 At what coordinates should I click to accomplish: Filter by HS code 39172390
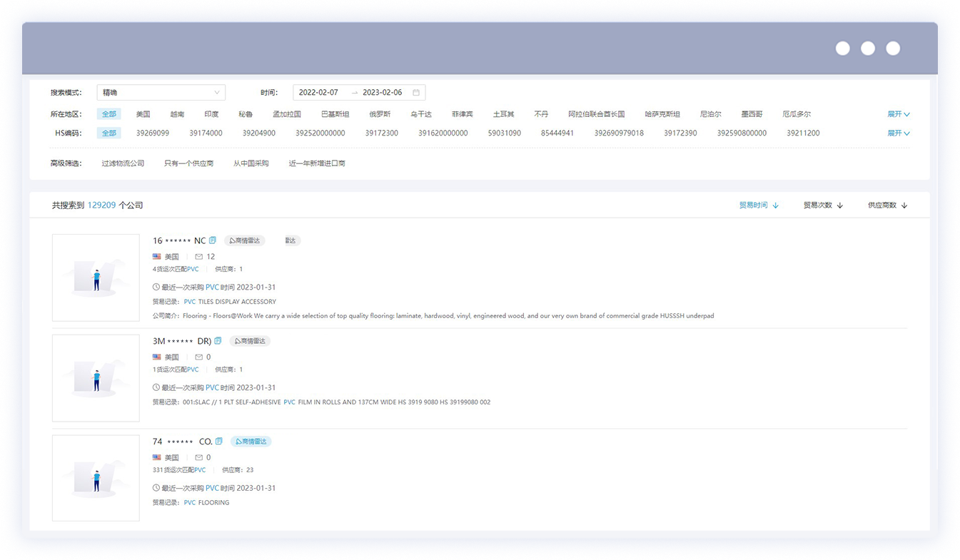(x=680, y=133)
